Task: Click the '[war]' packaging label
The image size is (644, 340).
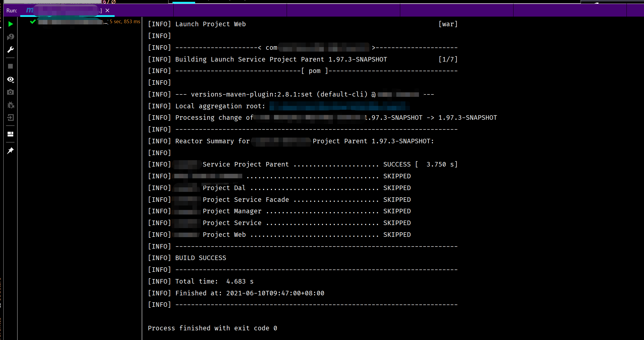Action: [x=448, y=24]
